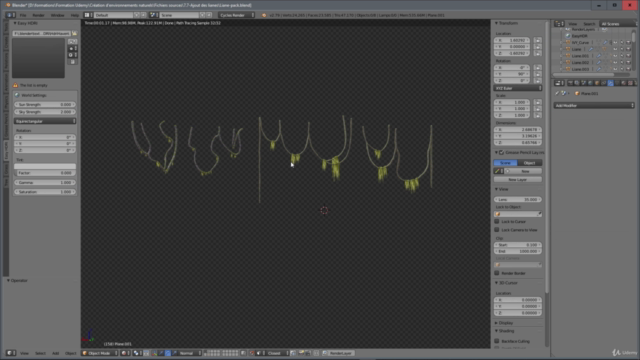The height and width of the screenshot is (360, 640).
Task: Enable the Lock Camera to View checkbox
Action: pos(497,230)
